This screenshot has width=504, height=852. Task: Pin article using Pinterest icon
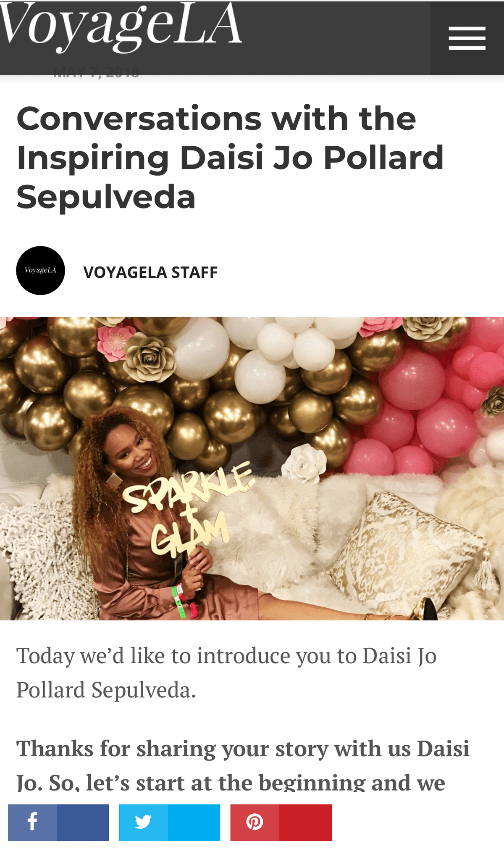(255, 822)
